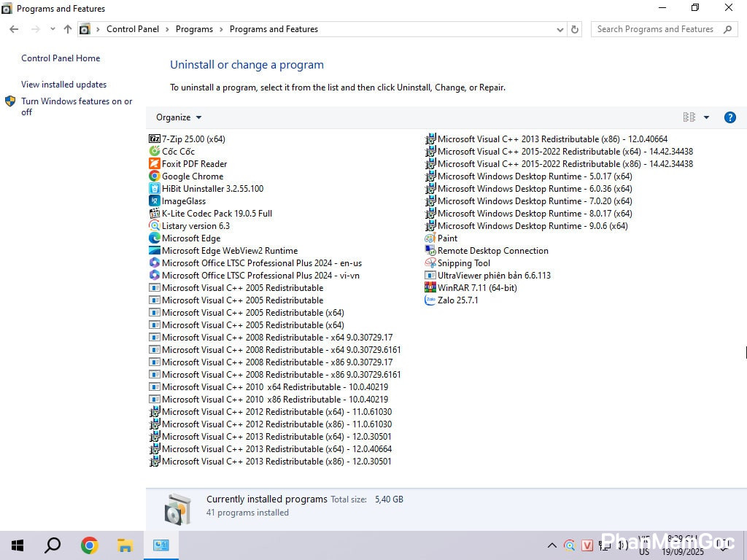Select the HiBit Uninstaller icon

154,189
